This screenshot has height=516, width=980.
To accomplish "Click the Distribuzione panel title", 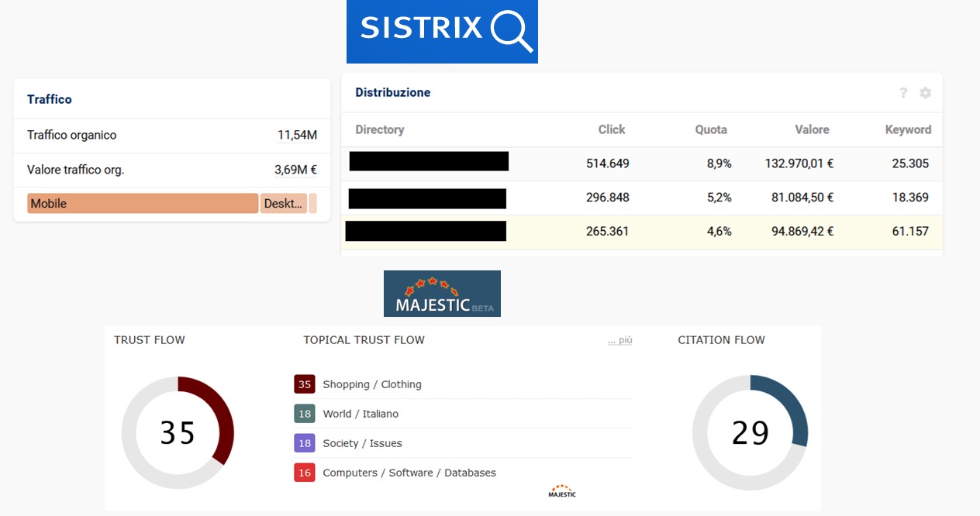I will tap(393, 92).
